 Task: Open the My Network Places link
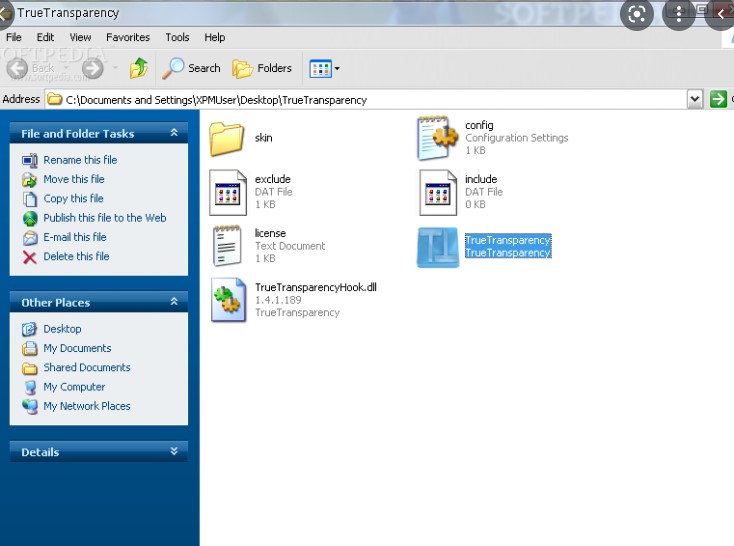pyautogui.click(x=87, y=406)
